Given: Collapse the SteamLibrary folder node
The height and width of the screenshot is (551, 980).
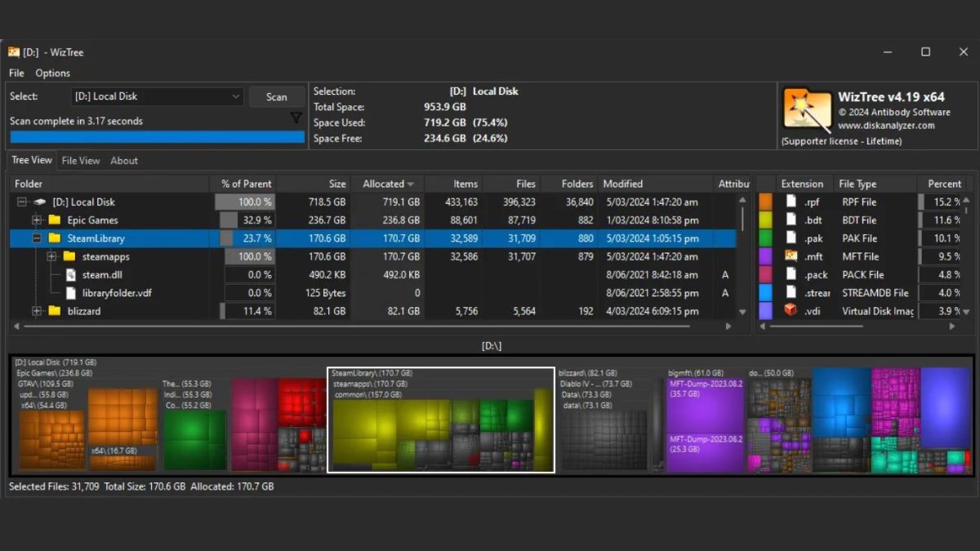Looking at the screenshot, I should point(37,238).
